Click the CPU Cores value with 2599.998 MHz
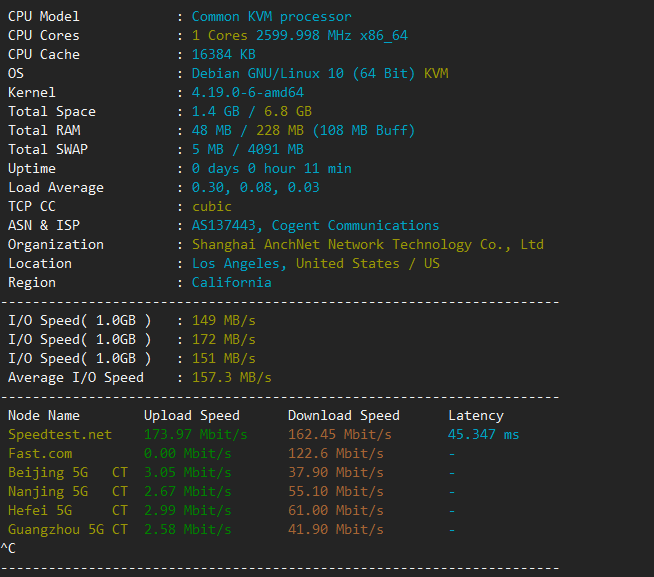This screenshot has height=577, width=654. 299,36
